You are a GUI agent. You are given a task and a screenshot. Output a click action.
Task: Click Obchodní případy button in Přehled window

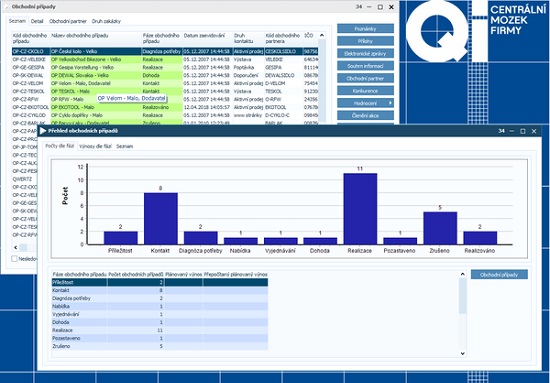[499, 275]
